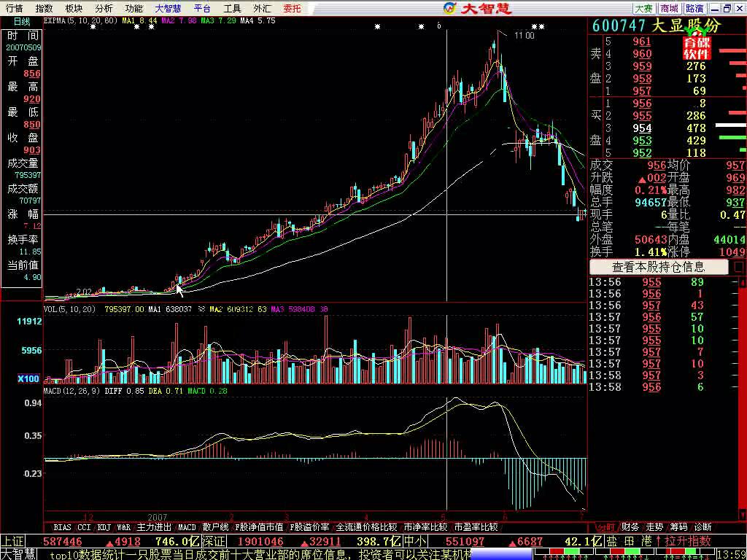Open the 板块 menu
Viewport: 747px width, 560px height.
pyautogui.click(x=74, y=8)
